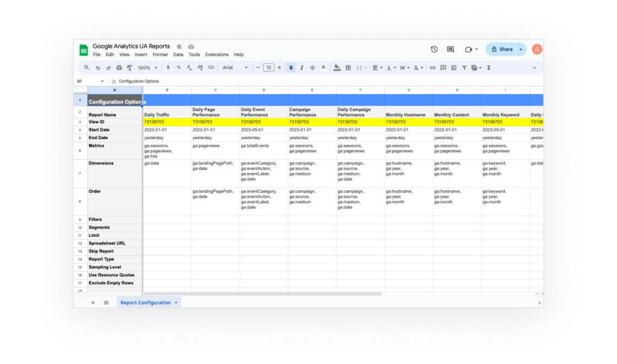Viewport: 617px width, 364px height.
Task: Click the merge cells icon
Action: tap(359, 67)
